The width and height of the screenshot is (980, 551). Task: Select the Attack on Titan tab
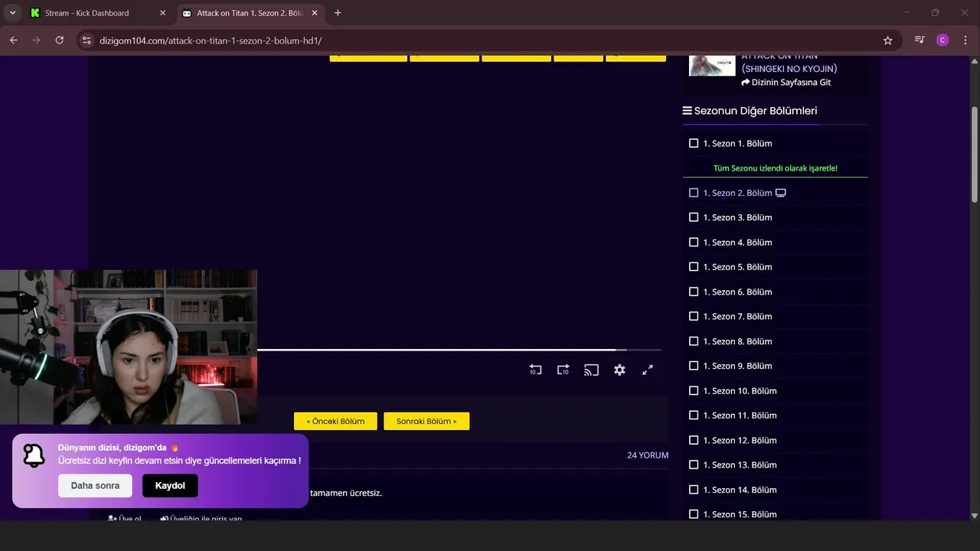(x=250, y=13)
